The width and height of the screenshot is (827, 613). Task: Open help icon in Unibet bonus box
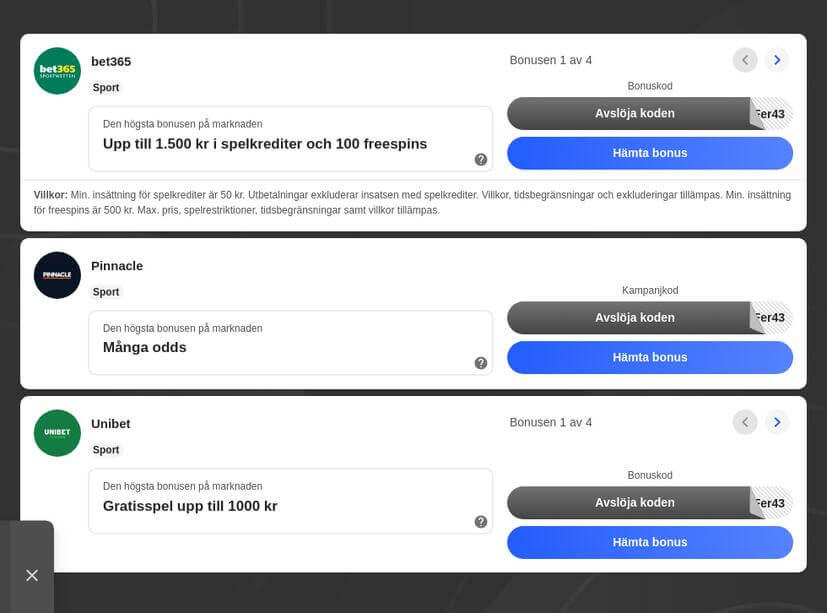(x=481, y=521)
